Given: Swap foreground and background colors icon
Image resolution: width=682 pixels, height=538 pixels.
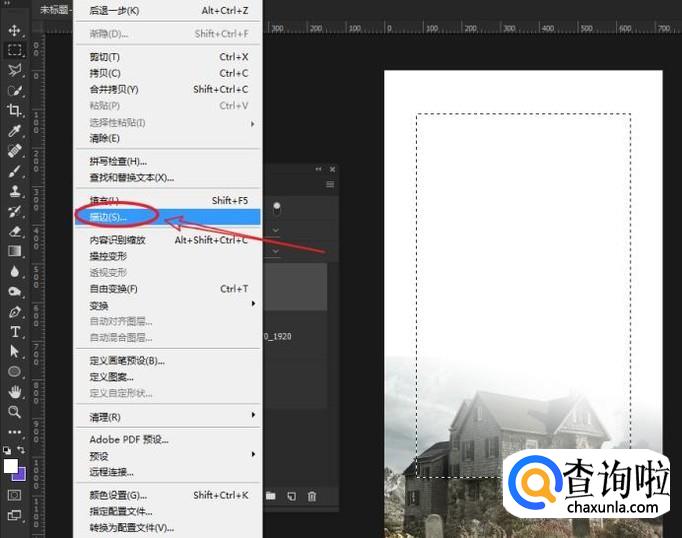Looking at the screenshot, I should pos(21,449).
